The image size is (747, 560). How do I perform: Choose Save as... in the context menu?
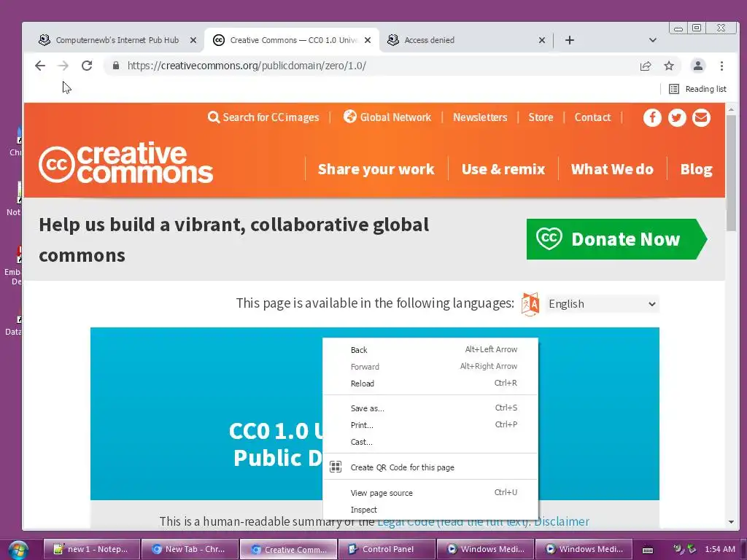click(x=430, y=408)
